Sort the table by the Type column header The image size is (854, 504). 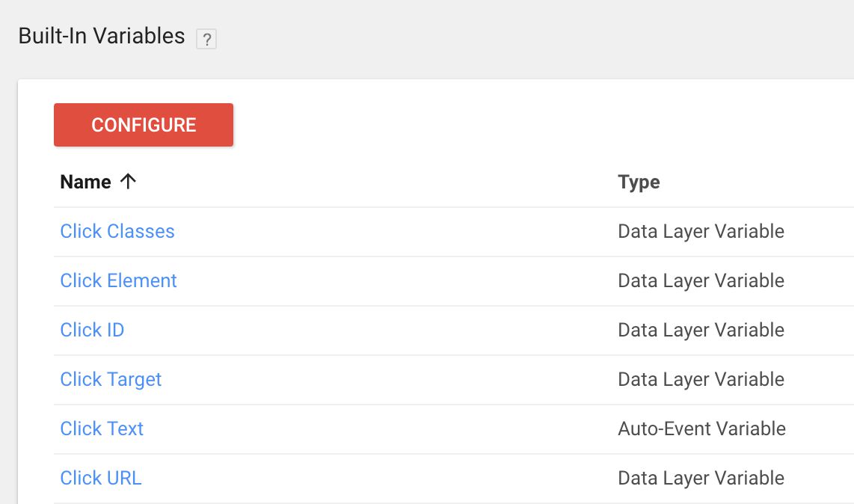pos(639,182)
